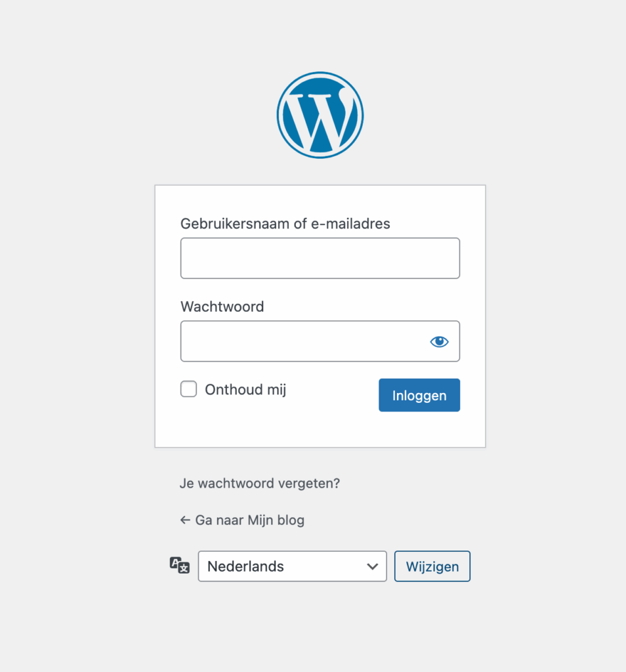
Task: Expand language list via chevron arrow
Action: tap(372, 566)
